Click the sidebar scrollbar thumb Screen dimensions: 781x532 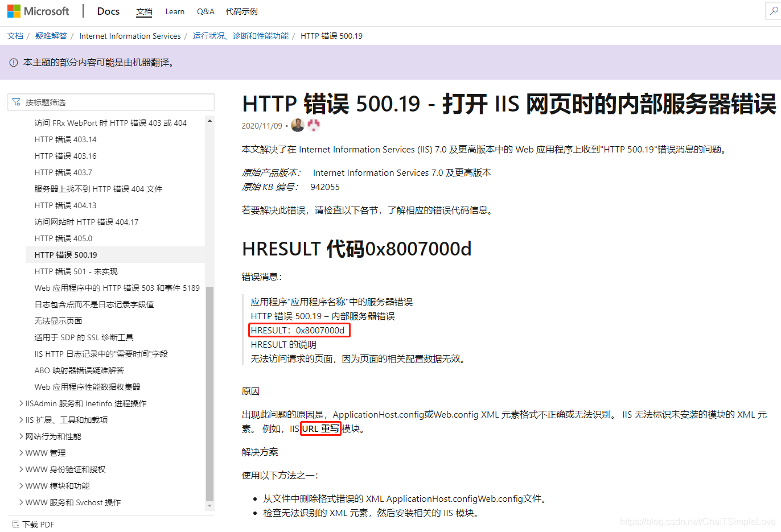pos(209,393)
